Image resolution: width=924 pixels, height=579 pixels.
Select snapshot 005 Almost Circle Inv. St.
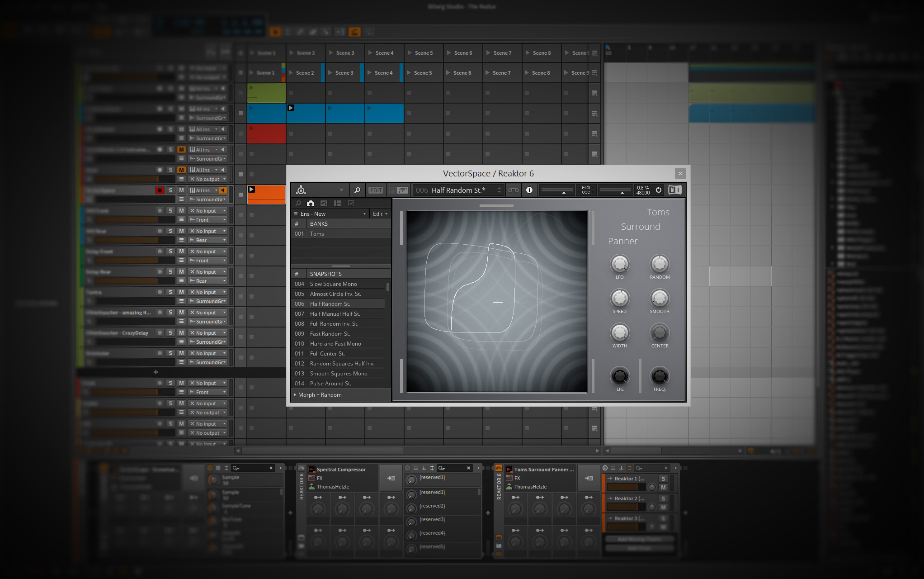pyautogui.click(x=339, y=294)
